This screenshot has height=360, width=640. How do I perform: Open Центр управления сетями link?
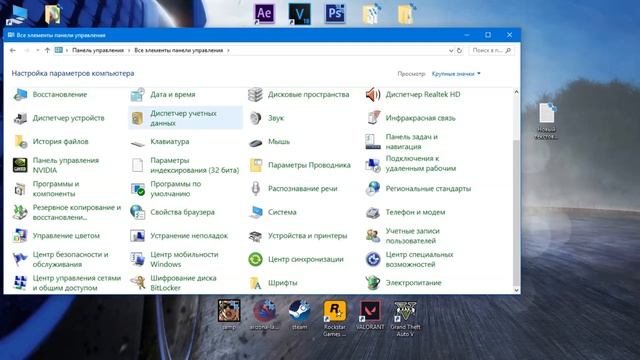(x=77, y=283)
